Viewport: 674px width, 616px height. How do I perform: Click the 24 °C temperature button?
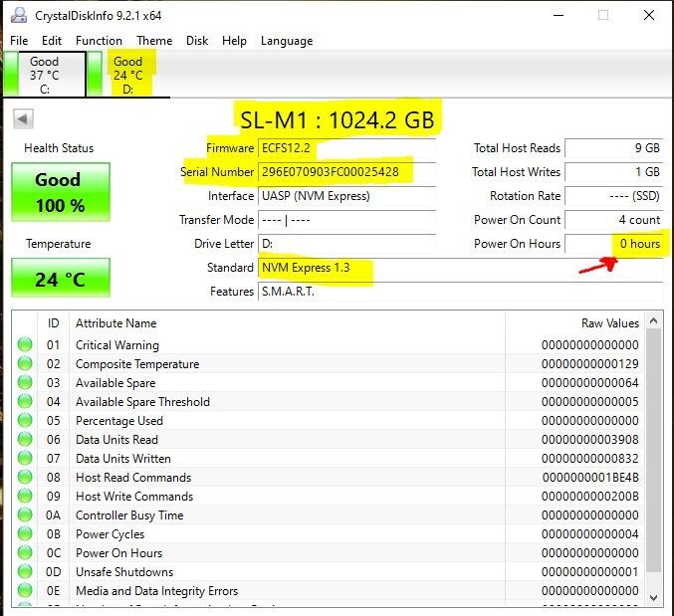coord(61,278)
